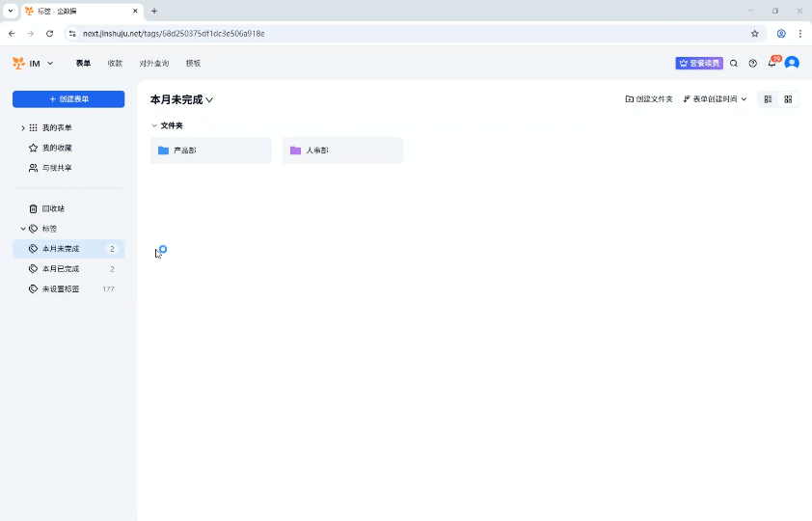Switch to list view layout

click(x=769, y=99)
